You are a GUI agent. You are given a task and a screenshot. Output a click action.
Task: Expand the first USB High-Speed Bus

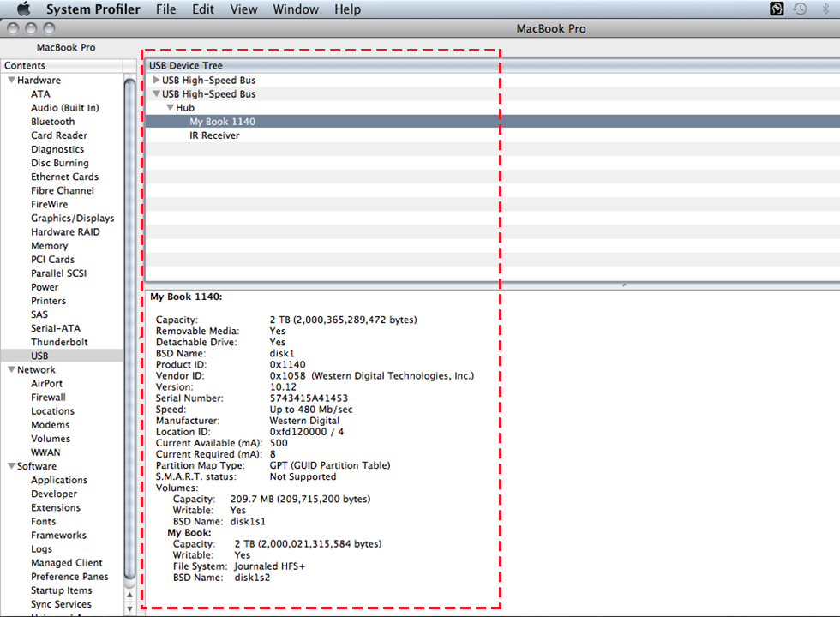click(156, 80)
